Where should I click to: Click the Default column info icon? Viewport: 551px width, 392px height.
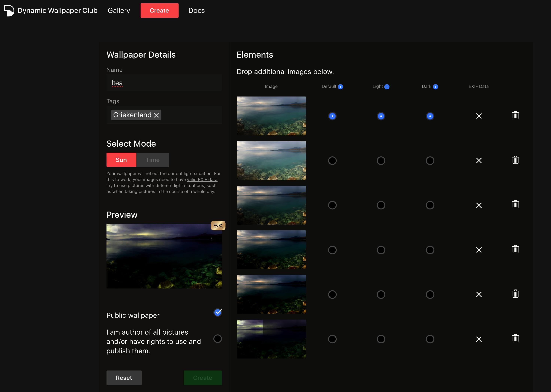(x=340, y=87)
